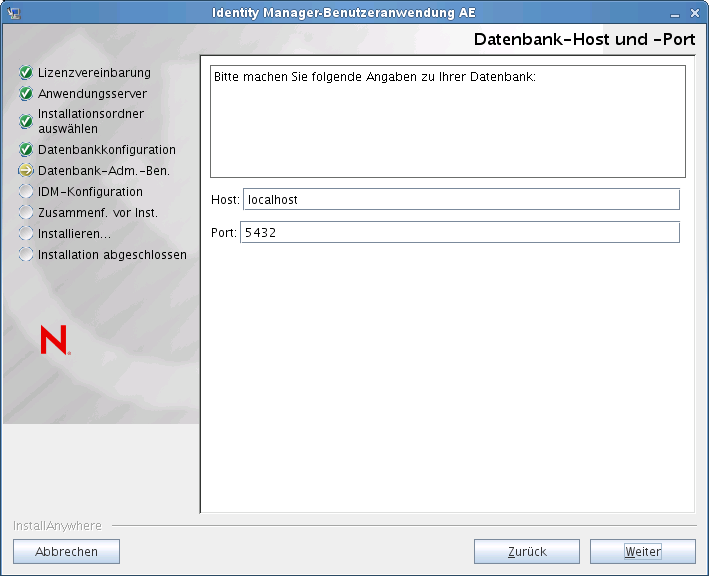Click the check beside Installationsordner auswählen

pos(26,121)
